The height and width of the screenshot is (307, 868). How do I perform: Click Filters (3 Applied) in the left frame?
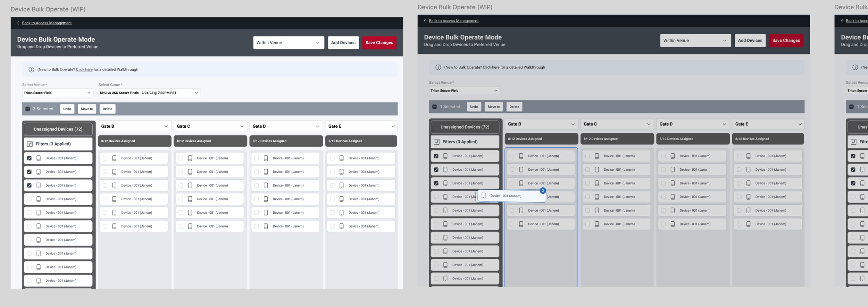(x=58, y=144)
